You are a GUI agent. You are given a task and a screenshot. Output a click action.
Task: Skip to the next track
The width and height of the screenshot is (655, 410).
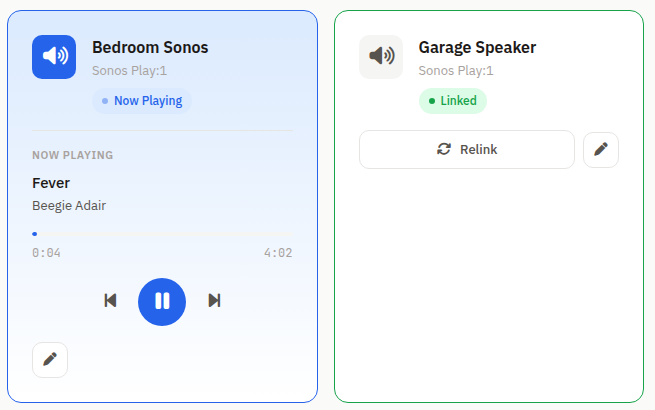pos(214,300)
